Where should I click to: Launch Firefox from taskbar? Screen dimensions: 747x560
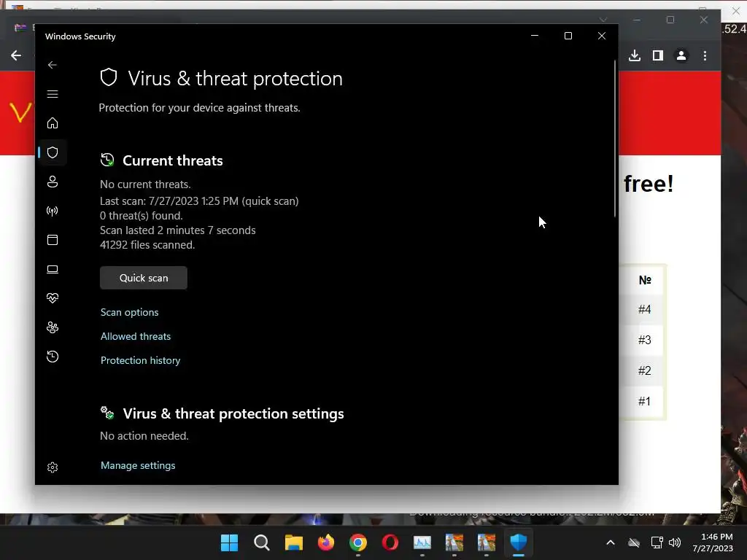326,542
